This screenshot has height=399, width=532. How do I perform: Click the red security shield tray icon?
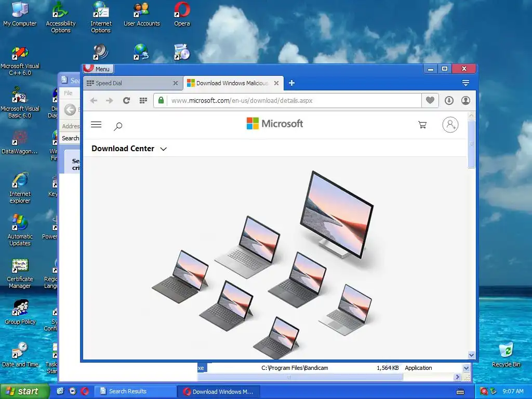point(484,392)
